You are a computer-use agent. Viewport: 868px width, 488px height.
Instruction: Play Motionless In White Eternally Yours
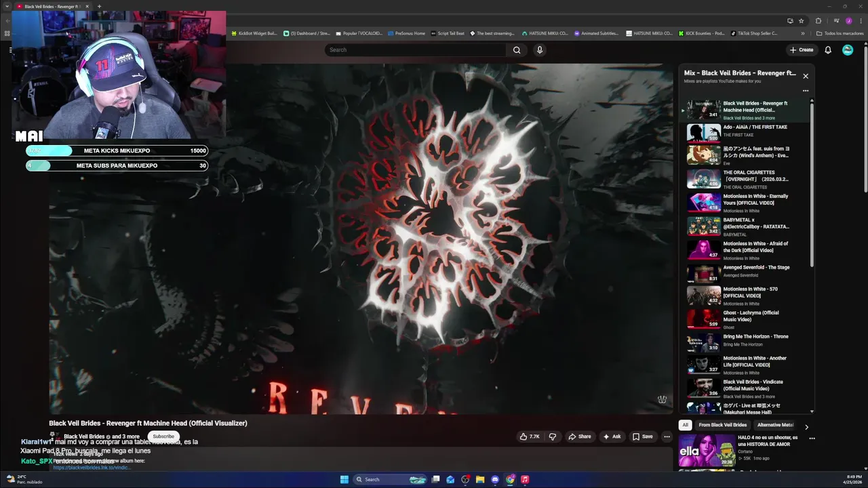(x=746, y=203)
